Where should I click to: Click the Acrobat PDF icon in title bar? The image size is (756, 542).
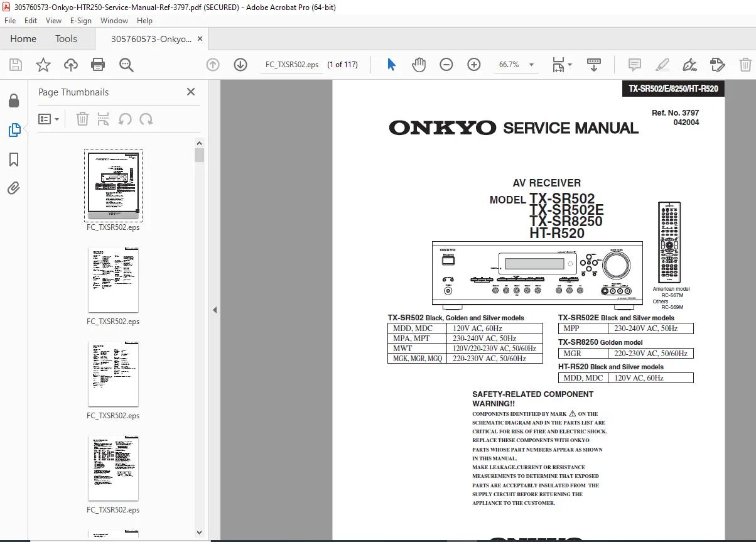[x=6, y=6]
